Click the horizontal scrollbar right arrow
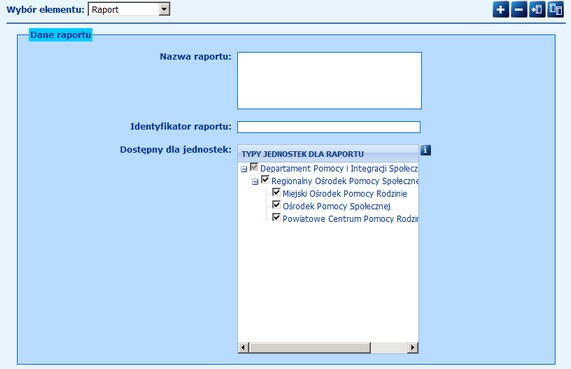This screenshot has height=369, width=571. point(413,348)
